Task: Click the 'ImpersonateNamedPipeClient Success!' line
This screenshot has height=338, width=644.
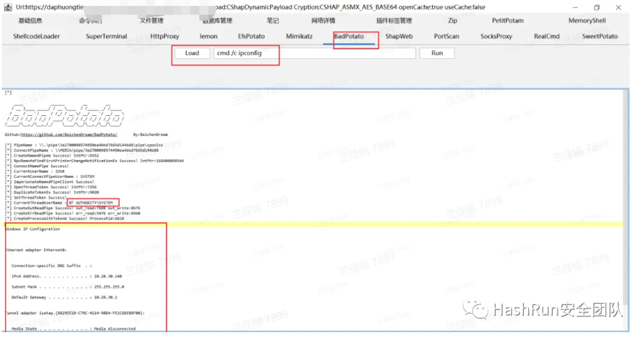Action: click(49, 182)
